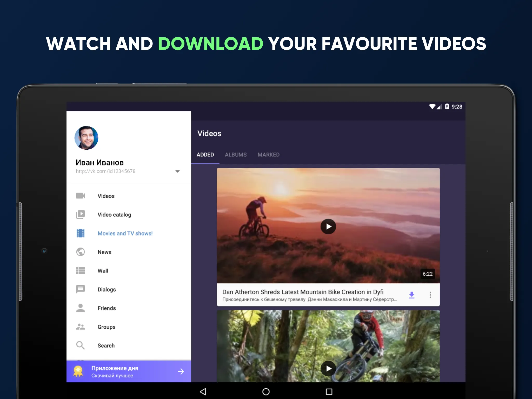Click the Friends person icon
This screenshot has width=532, height=399.
click(x=81, y=308)
